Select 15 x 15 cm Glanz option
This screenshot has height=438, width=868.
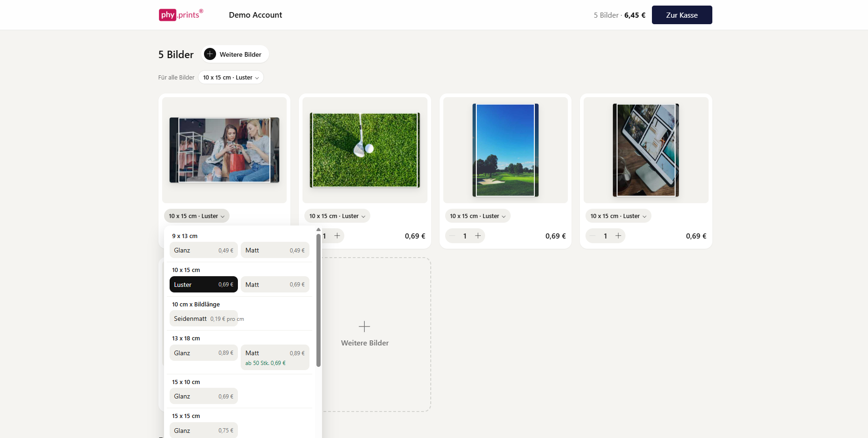click(204, 430)
